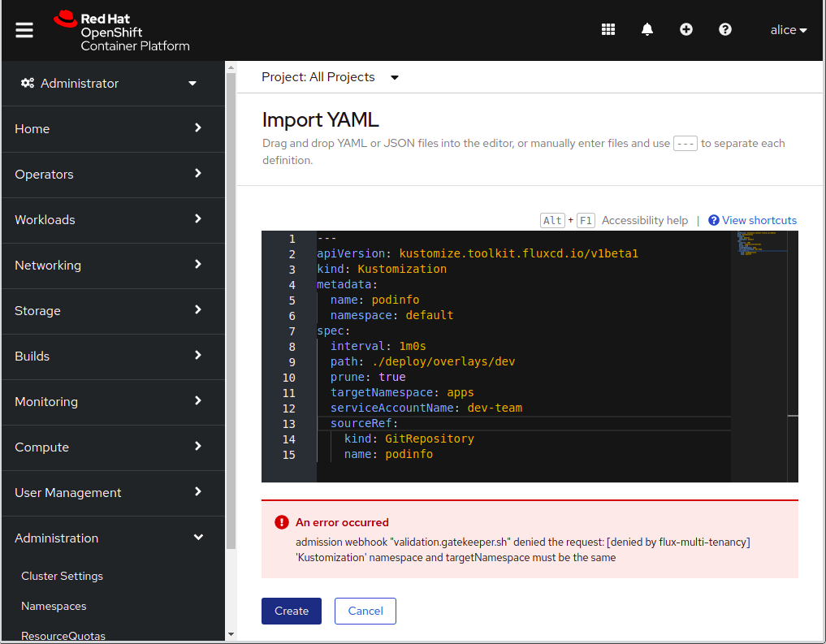826x644 pixels.
Task: Expand the Storage navigation section
Action: 113,311
